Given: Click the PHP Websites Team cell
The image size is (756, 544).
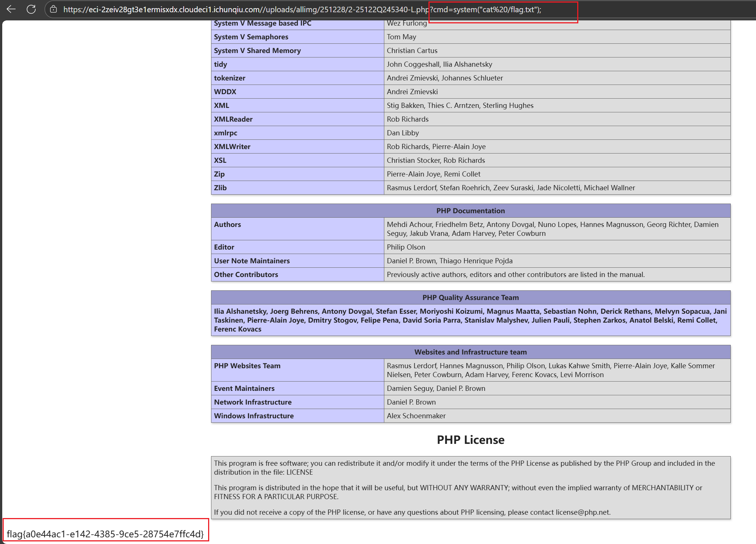Looking at the screenshot, I should 247,366.
